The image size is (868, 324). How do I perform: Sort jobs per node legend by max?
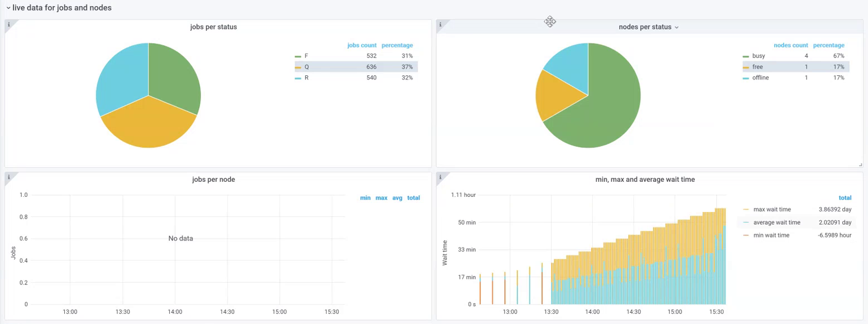[x=381, y=197]
